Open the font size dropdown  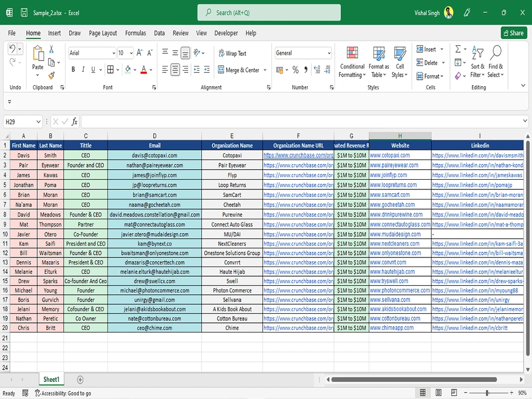pos(131,53)
